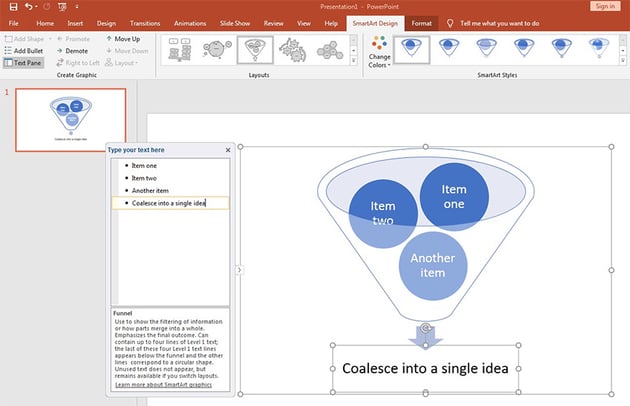Click the Sign in button
The height and width of the screenshot is (406, 630).
(604, 6)
